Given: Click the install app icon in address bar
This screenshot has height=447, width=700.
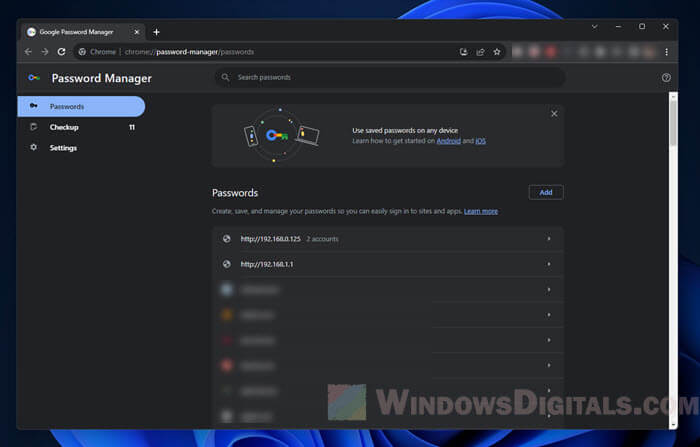Looking at the screenshot, I should pos(463,52).
